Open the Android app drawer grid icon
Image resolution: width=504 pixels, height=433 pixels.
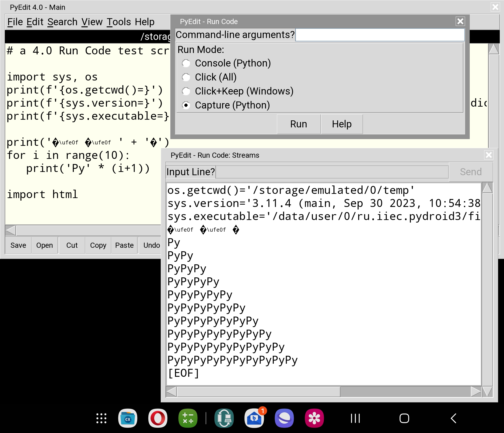coord(101,418)
